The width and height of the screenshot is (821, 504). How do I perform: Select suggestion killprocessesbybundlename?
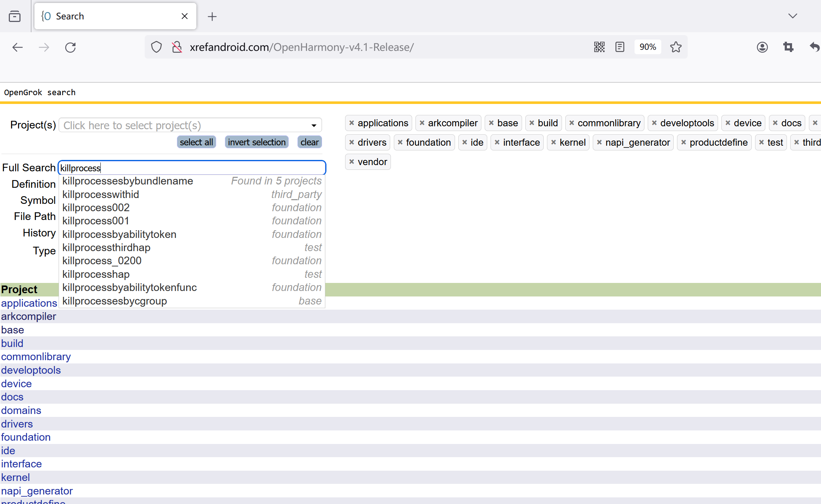192,181
